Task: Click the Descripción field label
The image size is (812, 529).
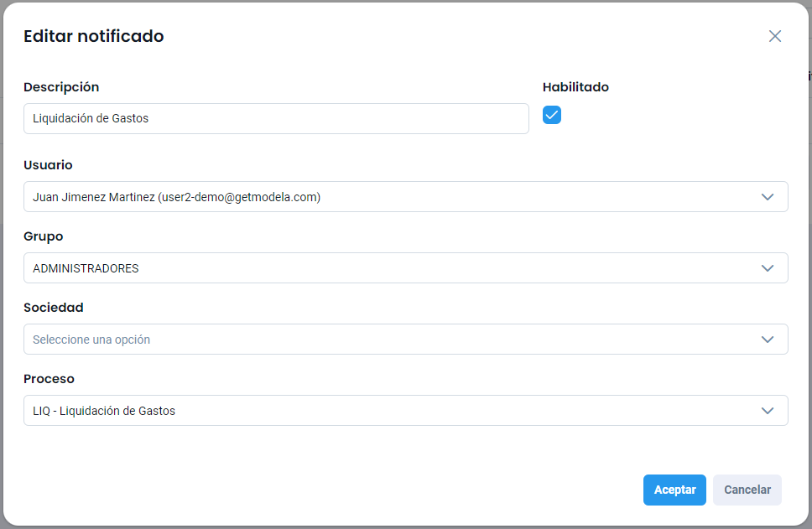Action: (61, 87)
